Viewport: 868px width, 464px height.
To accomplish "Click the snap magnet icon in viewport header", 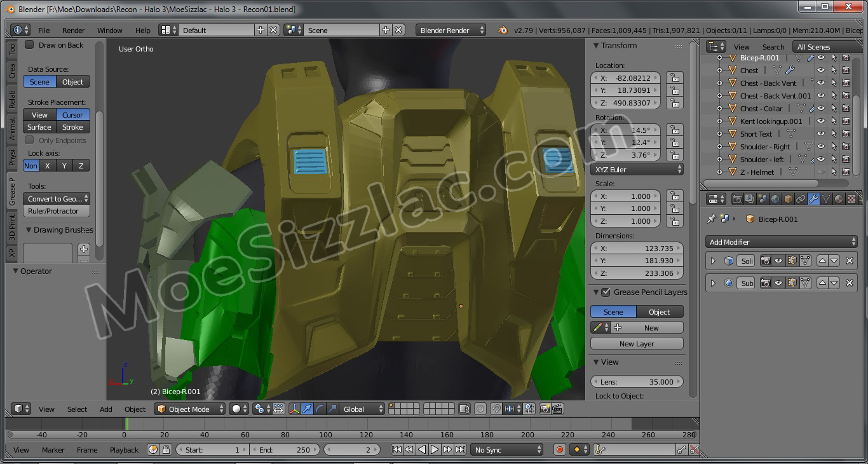I will point(496,409).
